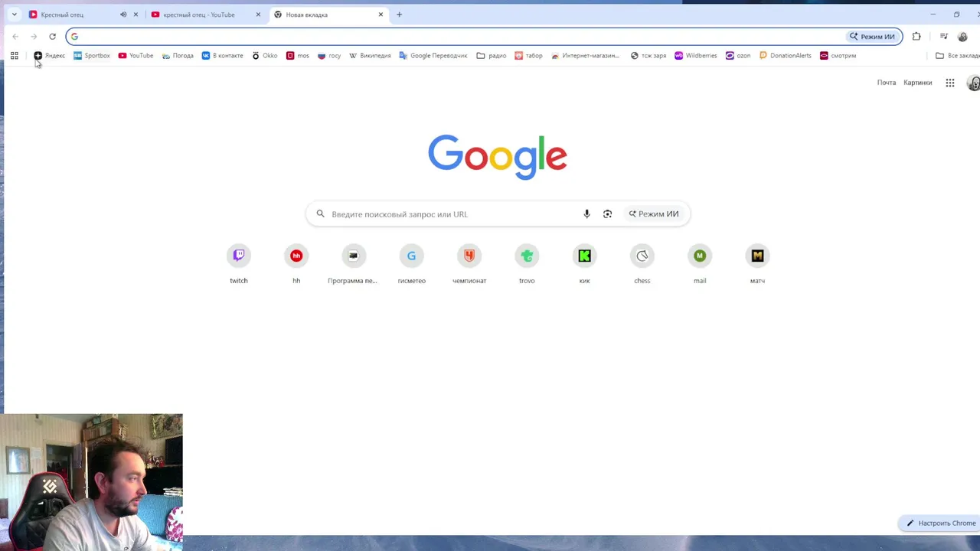980x551 pixels.
Task: Open the табор bookmark
Action: tap(528, 55)
